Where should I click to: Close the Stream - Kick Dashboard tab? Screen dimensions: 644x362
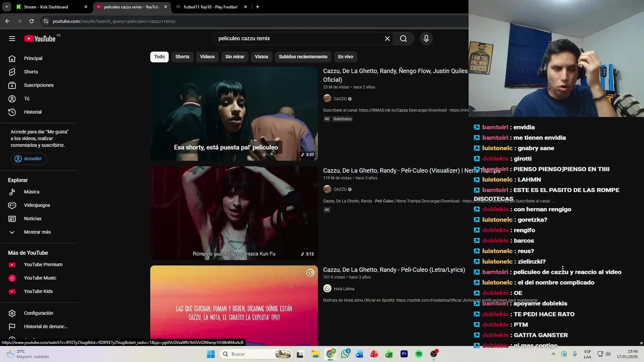point(86,7)
